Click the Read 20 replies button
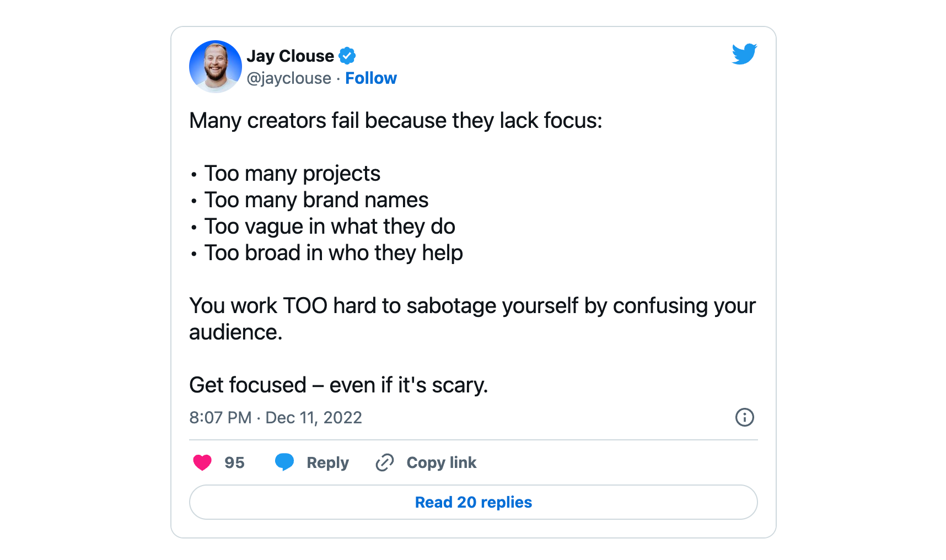Screen dimensions: 946x560 click(474, 502)
